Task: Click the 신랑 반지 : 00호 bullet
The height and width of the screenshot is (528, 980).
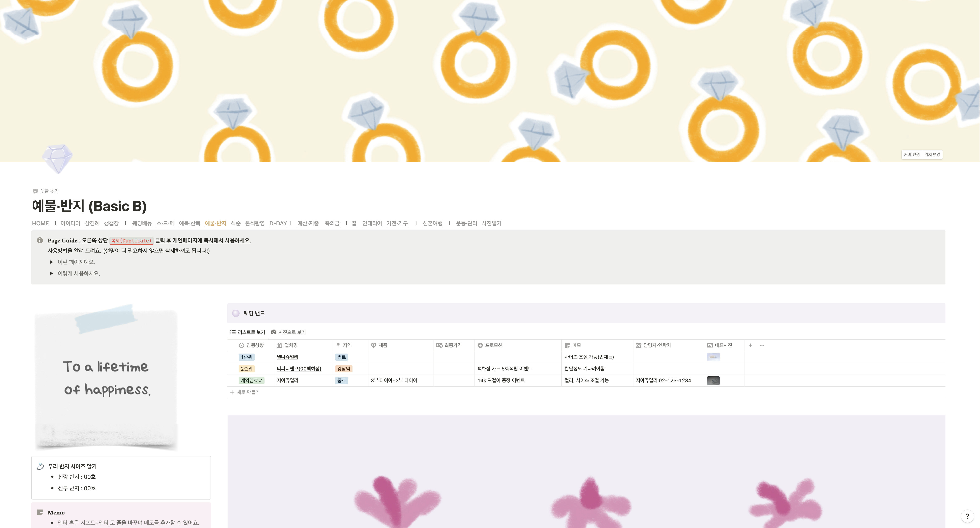Action: coord(76,477)
